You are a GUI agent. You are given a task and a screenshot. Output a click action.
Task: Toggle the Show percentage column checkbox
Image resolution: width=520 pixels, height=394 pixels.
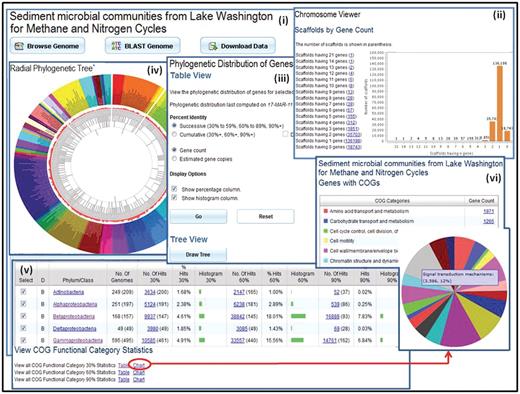tap(174, 189)
